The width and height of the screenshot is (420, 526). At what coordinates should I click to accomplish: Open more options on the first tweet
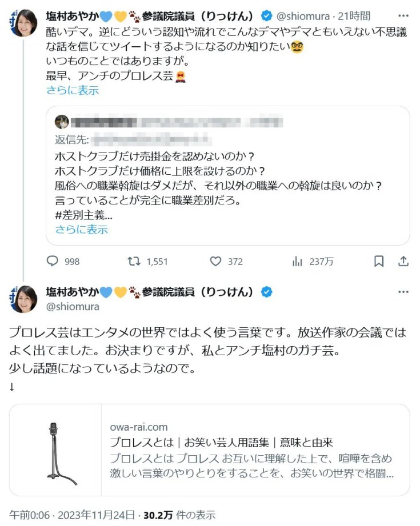tap(403, 15)
